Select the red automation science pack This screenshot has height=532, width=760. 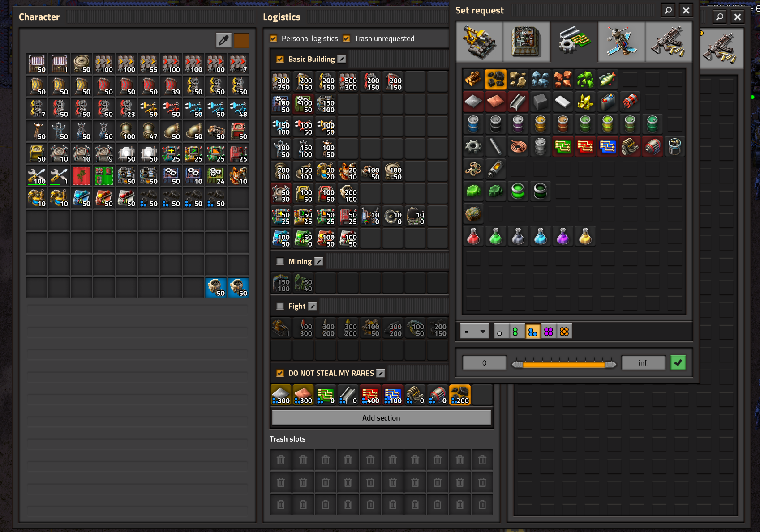(473, 236)
